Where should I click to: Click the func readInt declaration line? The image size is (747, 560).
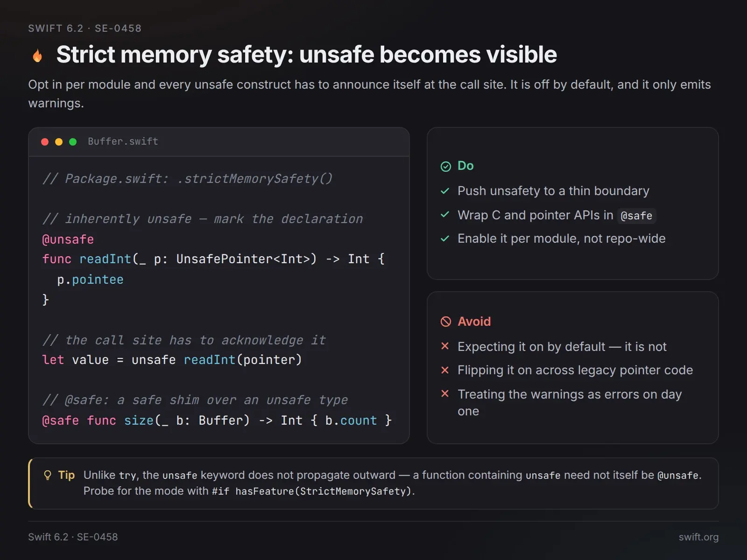click(213, 259)
